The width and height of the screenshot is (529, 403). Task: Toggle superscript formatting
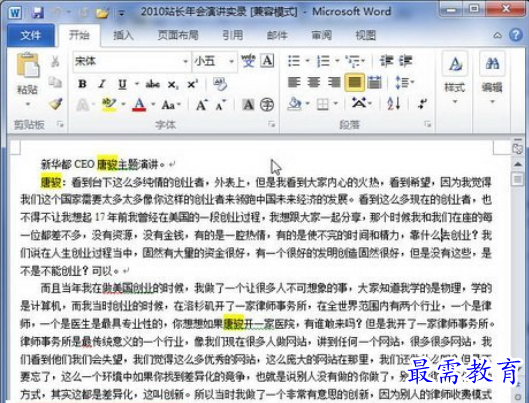pyautogui.click(x=192, y=84)
